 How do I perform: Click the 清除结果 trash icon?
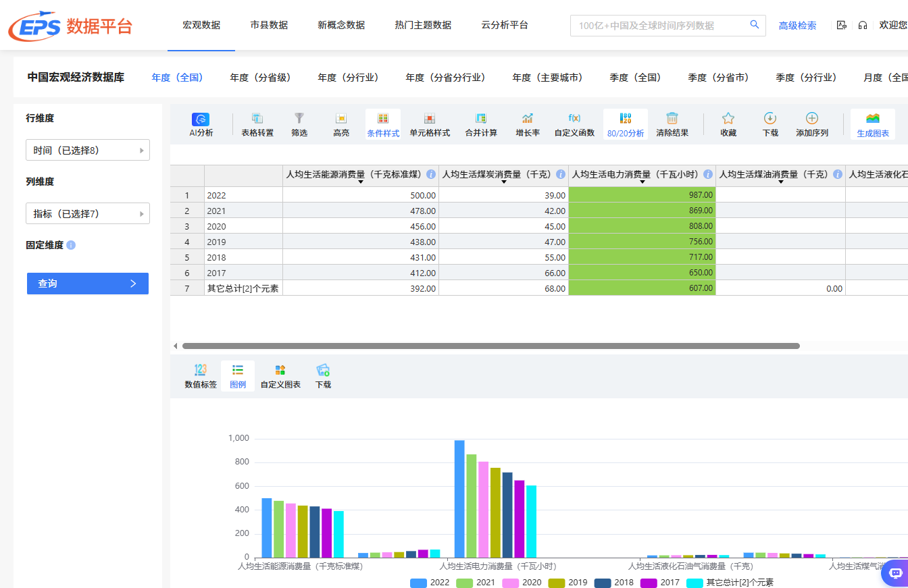point(672,126)
